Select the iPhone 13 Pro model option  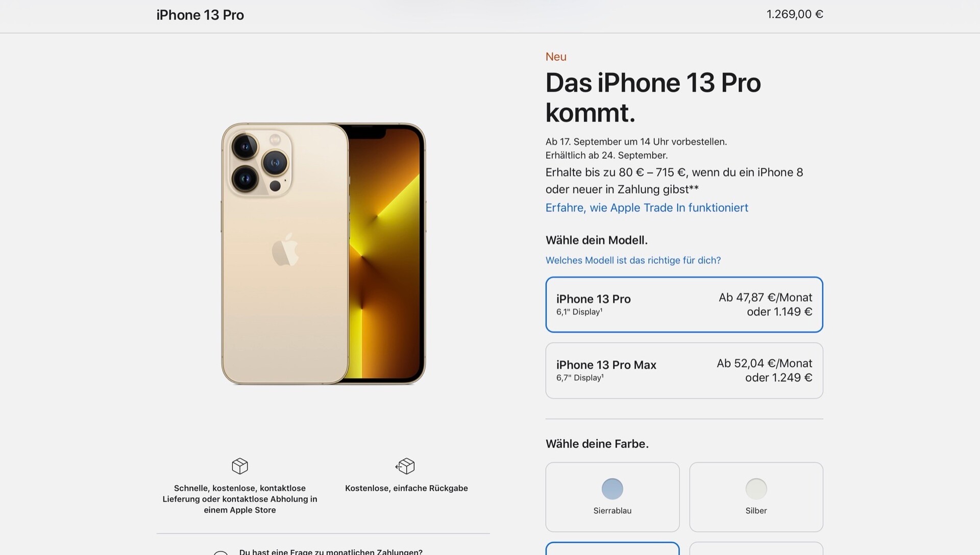point(684,305)
